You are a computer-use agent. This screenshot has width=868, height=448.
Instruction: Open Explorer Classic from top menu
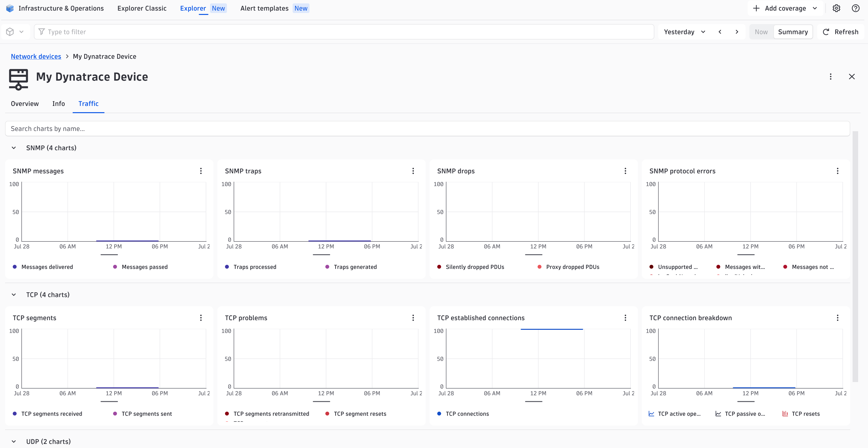(142, 8)
